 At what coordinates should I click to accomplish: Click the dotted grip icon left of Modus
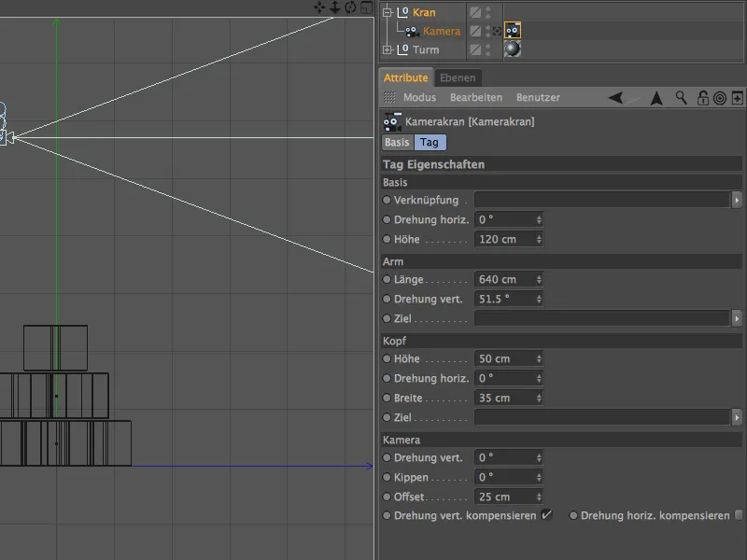tap(389, 97)
